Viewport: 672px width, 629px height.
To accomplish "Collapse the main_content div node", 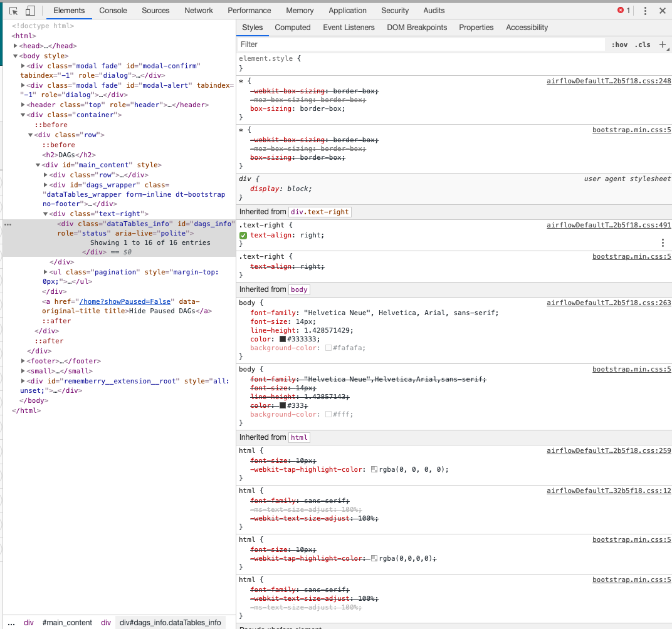I will [38, 165].
